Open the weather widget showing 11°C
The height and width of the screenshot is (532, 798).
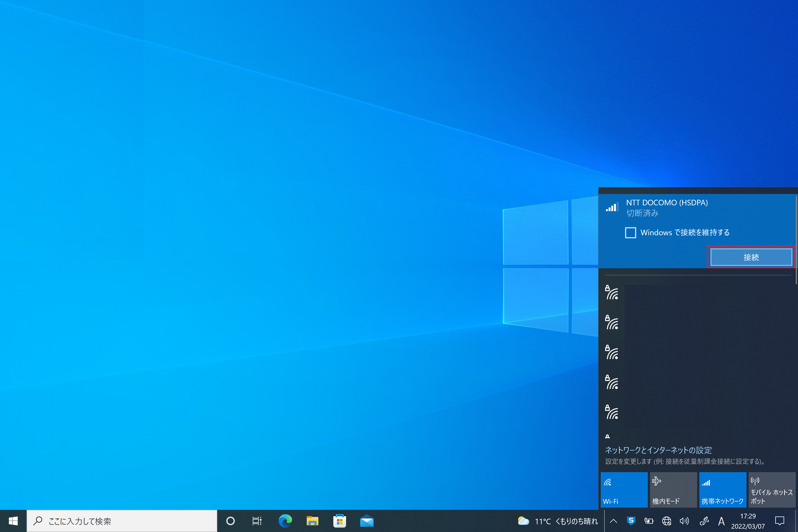click(x=558, y=521)
